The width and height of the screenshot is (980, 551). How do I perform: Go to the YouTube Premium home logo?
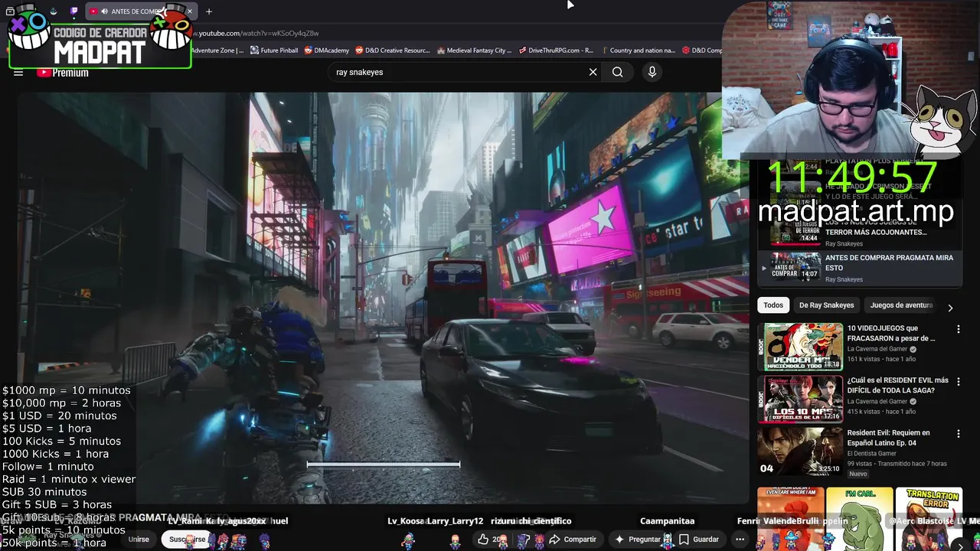[x=63, y=73]
